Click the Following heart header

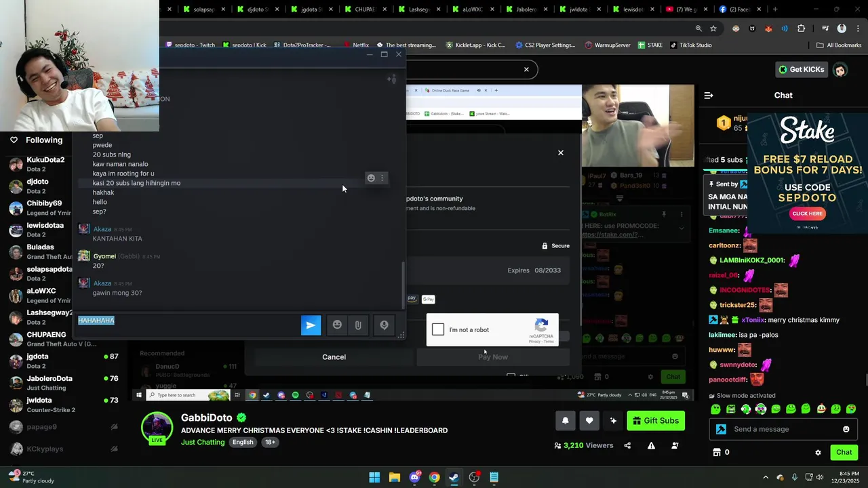[x=36, y=140]
